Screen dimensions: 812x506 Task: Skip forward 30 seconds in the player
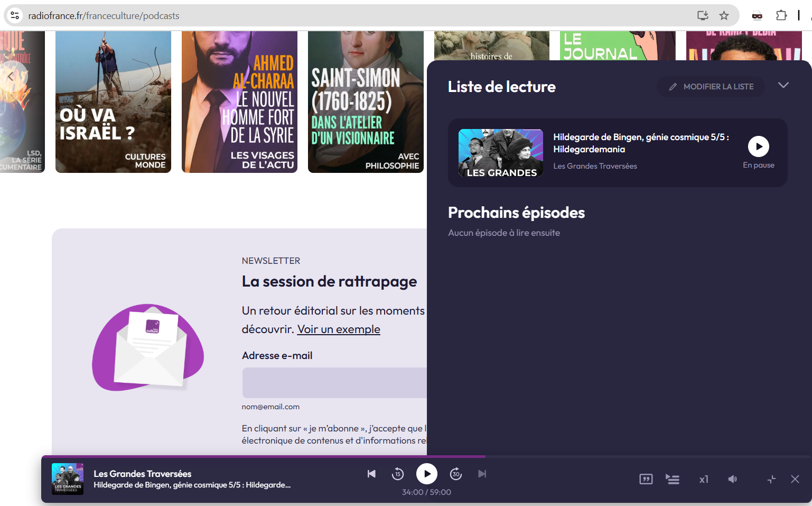pyautogui.click(x=456, y=474)
